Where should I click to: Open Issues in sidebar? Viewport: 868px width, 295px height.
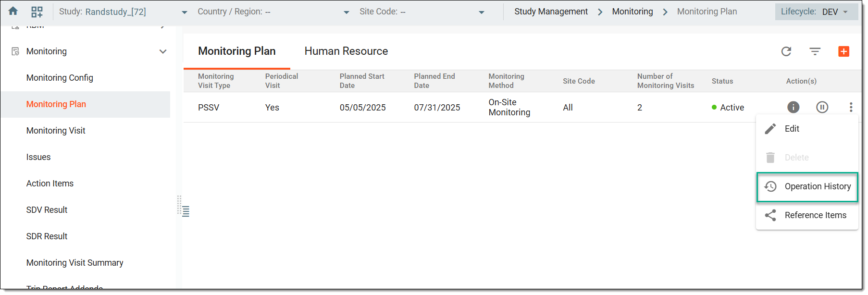tap(38, 157)
